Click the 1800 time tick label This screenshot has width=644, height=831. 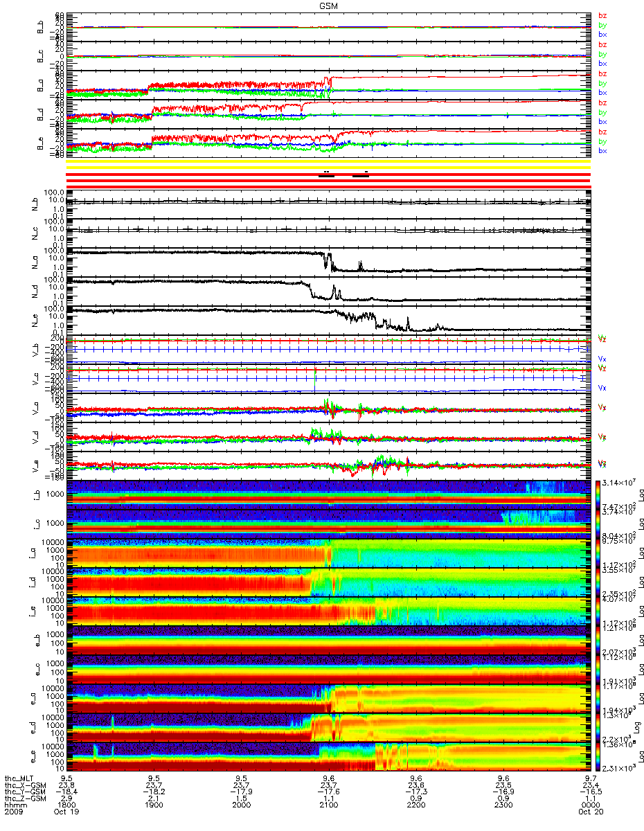point(67,805)
